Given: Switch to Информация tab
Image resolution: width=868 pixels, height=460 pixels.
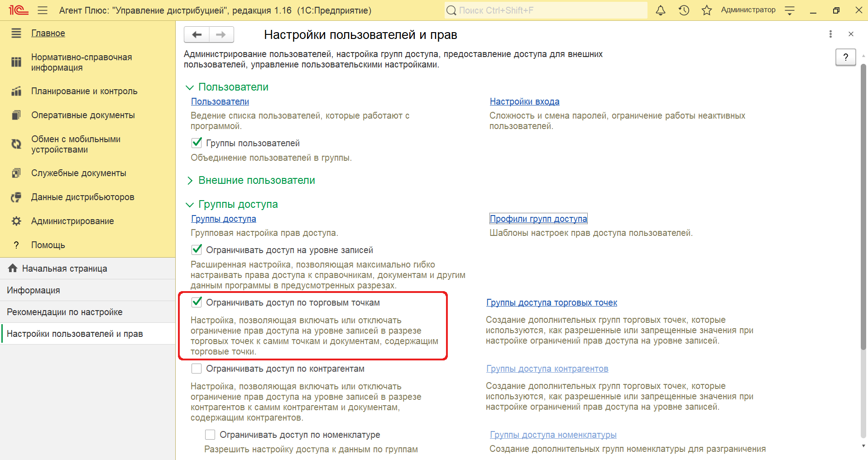Looking at the screenshot, I should (x=87, y=290).
